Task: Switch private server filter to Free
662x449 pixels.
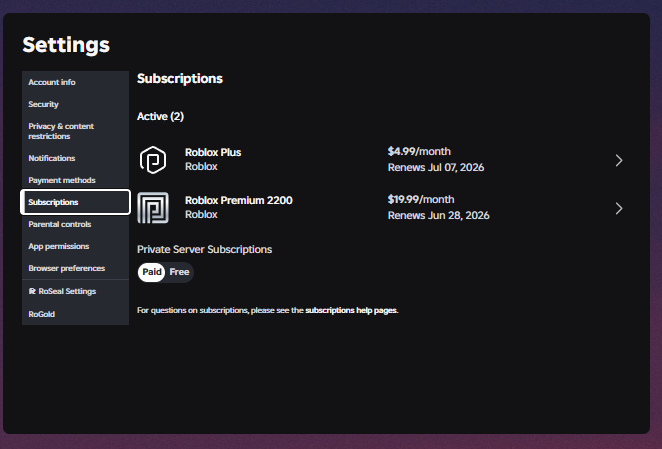Action: (x=179, y=272)
